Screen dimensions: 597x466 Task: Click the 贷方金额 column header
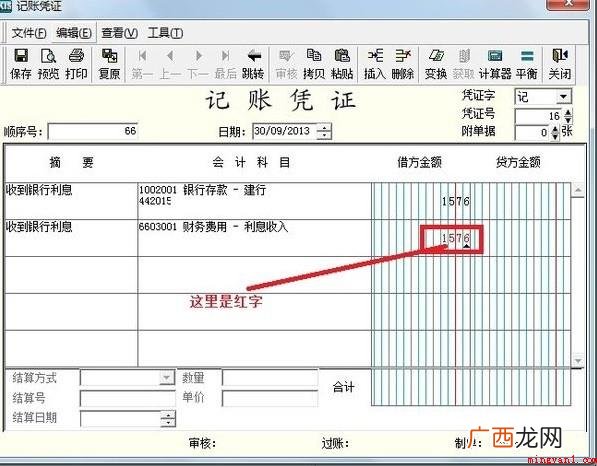click(518, 163)
